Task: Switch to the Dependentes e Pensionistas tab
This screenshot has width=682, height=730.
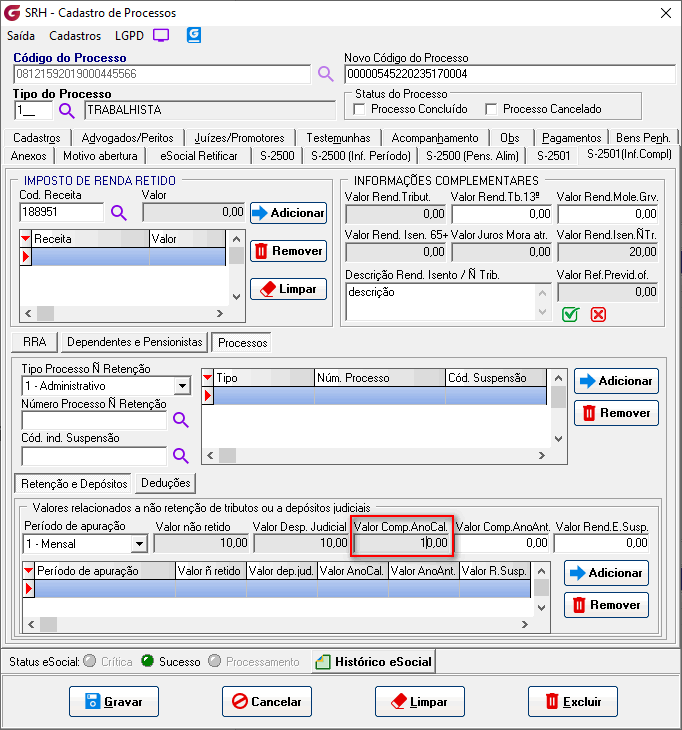Action: pyautogui.click(x=135, y=342)
